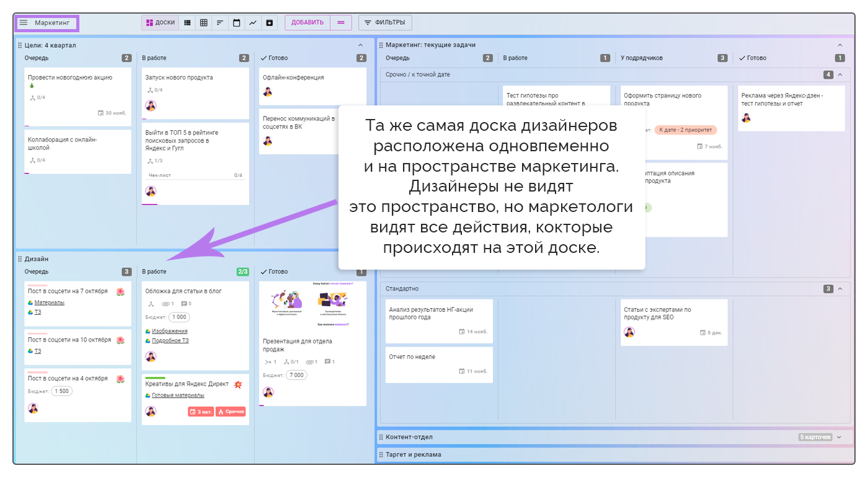Click the К дате - 2 приоритет tag
868x481 pixels.
coord(686,130)
